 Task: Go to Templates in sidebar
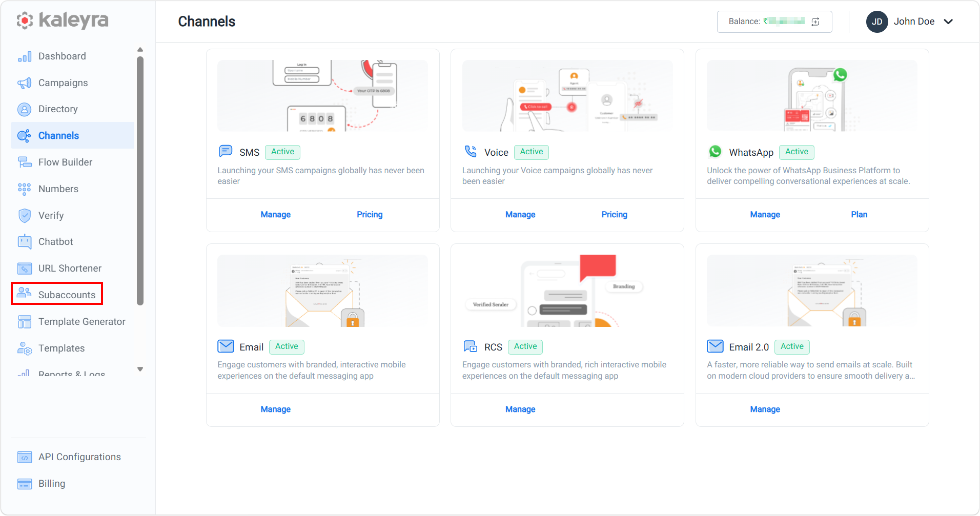pos(62,348)
